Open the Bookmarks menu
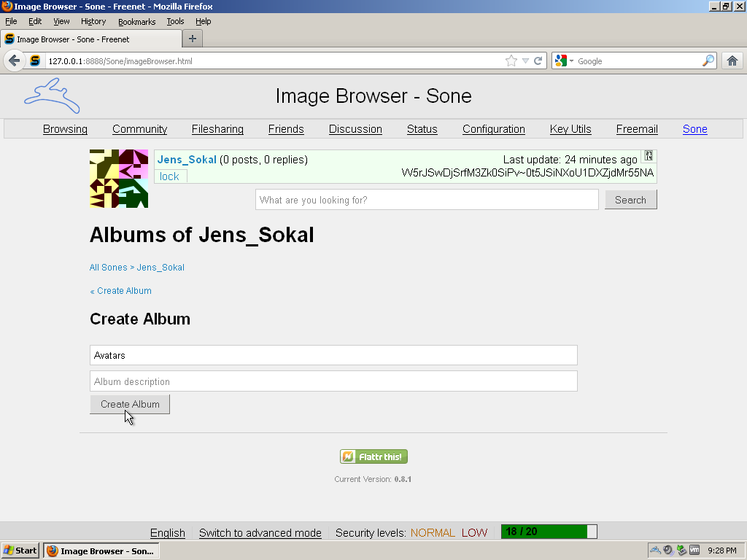The width and height of the screenshot is (747, 560). (136, 21)
